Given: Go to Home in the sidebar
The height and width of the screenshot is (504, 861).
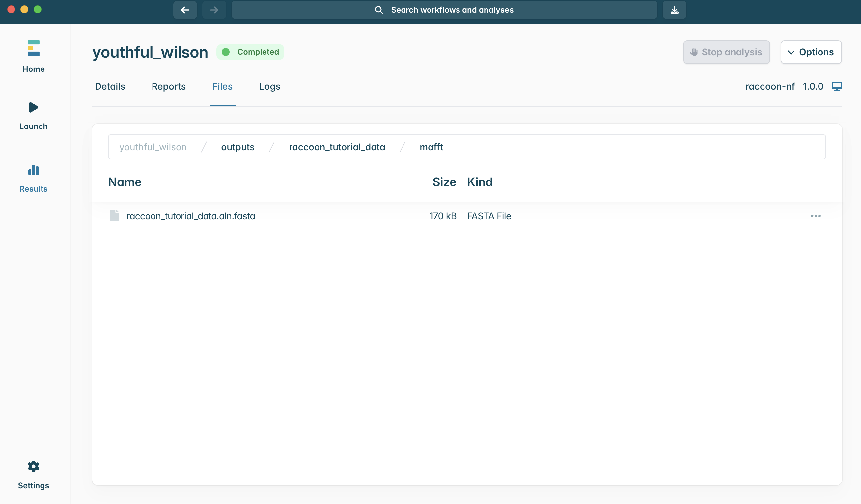Looking at the screenshot, I should (34, 56).
